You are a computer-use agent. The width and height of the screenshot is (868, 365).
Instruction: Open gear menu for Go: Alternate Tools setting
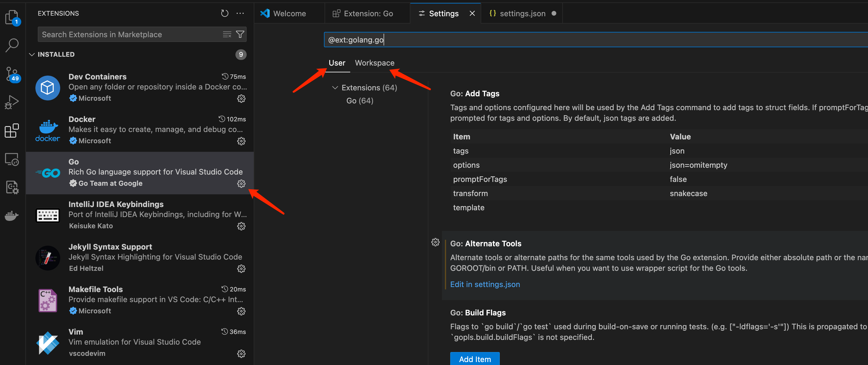(x=435, y=242)
